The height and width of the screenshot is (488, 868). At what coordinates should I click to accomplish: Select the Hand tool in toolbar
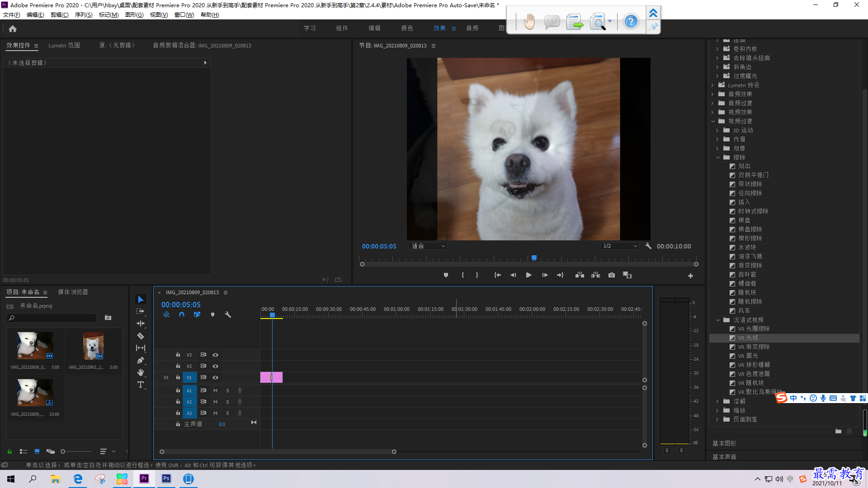141,372
